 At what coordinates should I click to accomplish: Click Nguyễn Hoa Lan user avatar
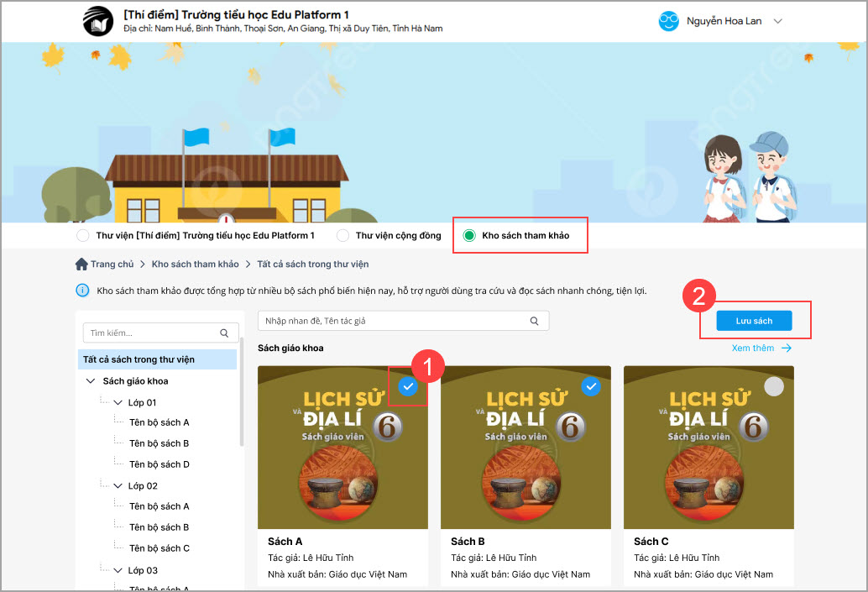pos(669,21)
